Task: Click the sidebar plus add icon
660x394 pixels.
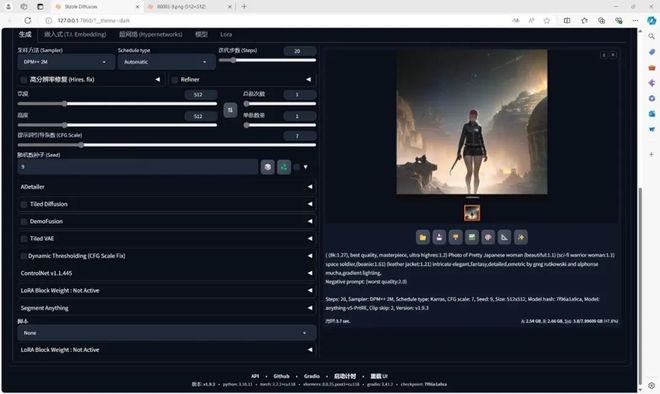Action: pyautogui.click(x=652, y=154)
